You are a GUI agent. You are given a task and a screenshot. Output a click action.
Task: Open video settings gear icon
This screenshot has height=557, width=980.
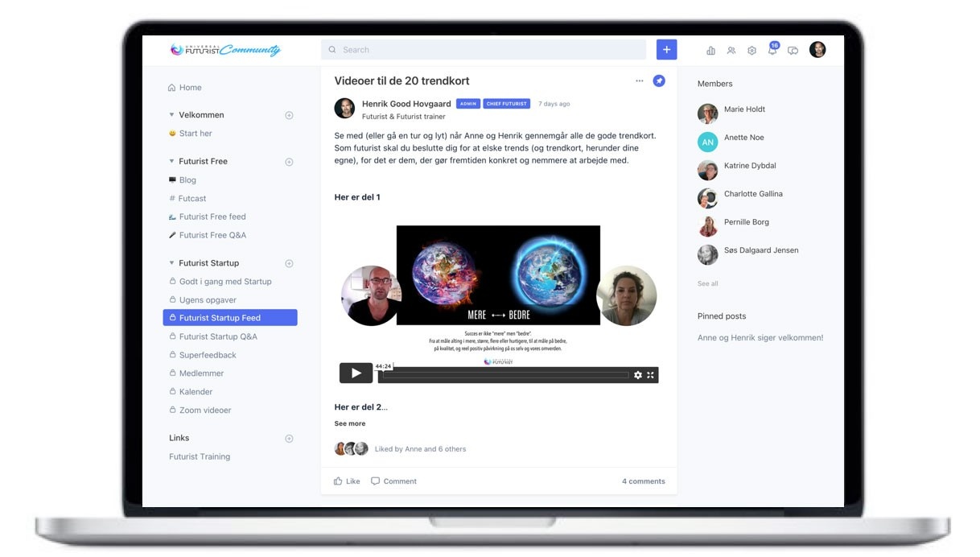[x=638, y=375]
